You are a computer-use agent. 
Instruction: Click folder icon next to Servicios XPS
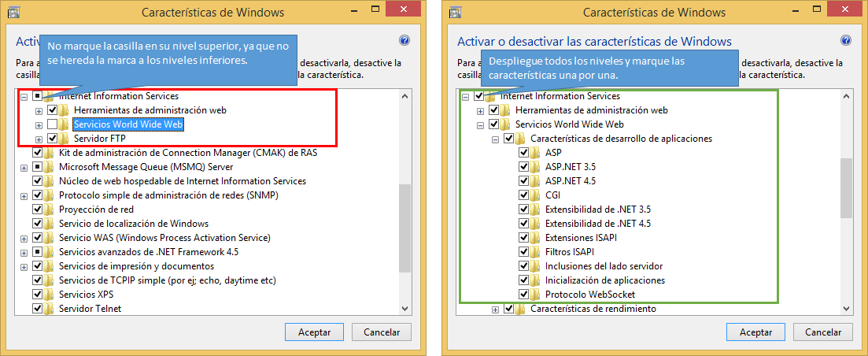(x=50, y=294)
